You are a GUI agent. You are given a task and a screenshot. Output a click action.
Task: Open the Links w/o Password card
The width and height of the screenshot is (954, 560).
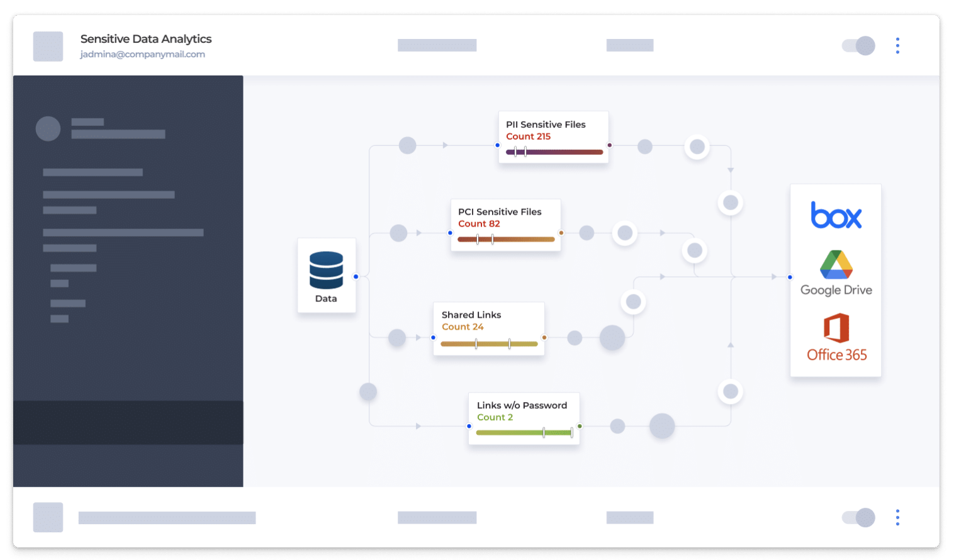(524, 418)
